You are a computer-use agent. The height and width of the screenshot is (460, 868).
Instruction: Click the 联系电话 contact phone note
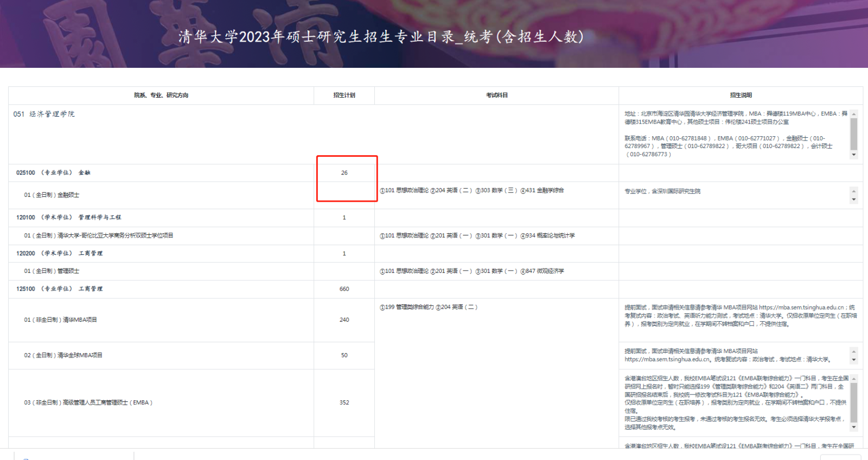pyautogui.click(x=729, y=146)
